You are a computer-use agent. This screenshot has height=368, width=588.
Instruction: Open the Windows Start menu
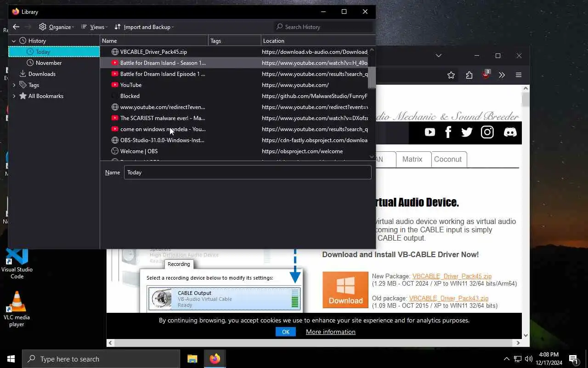click(11, 359)
